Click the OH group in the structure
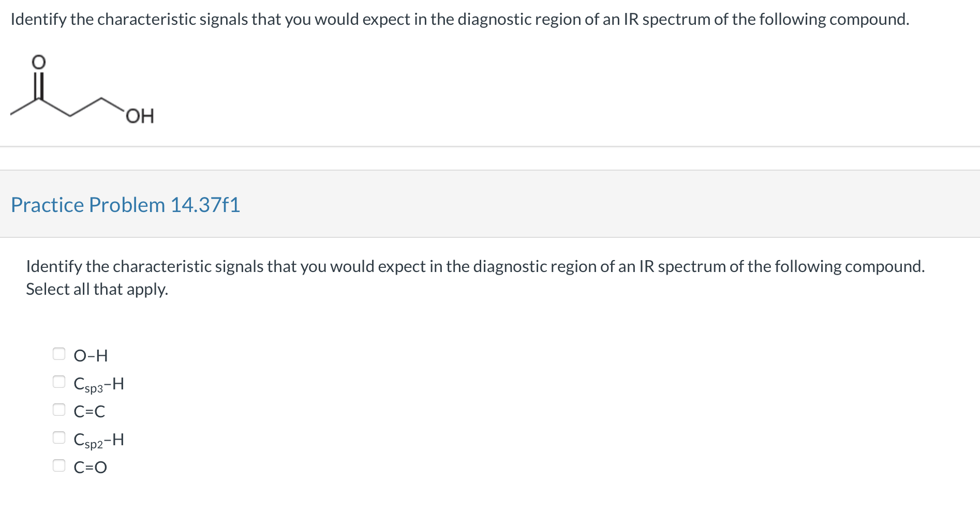Viewport: 980px width, 513px height. click(x=141, y=116)
